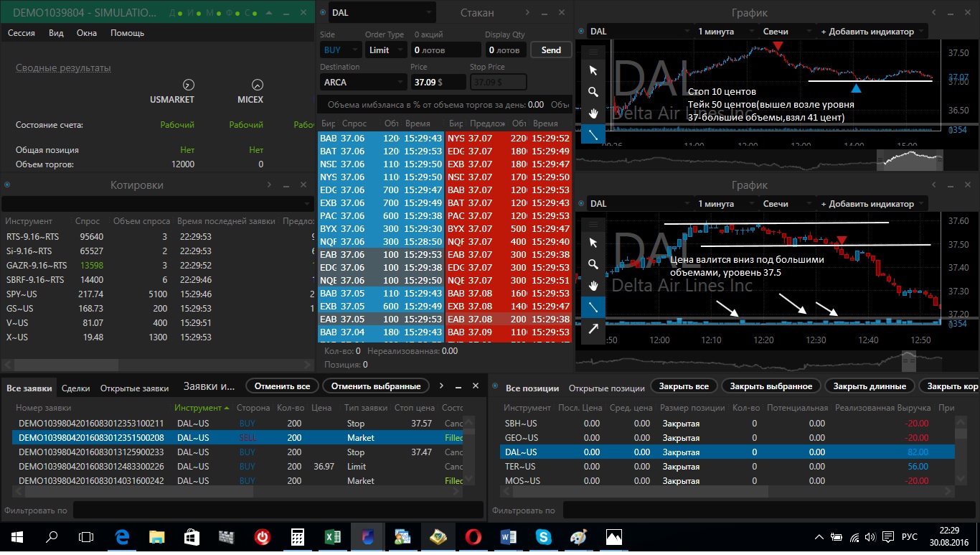Open taskbar search magnifier
This screenshot has height=555, width=980.
point(52,537)
